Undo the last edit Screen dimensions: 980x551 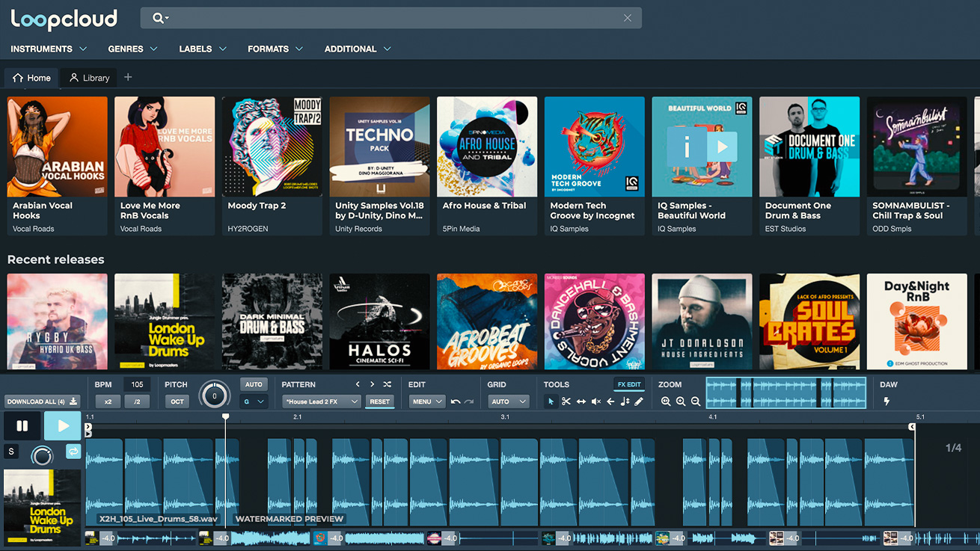click(x=455, y=401)
